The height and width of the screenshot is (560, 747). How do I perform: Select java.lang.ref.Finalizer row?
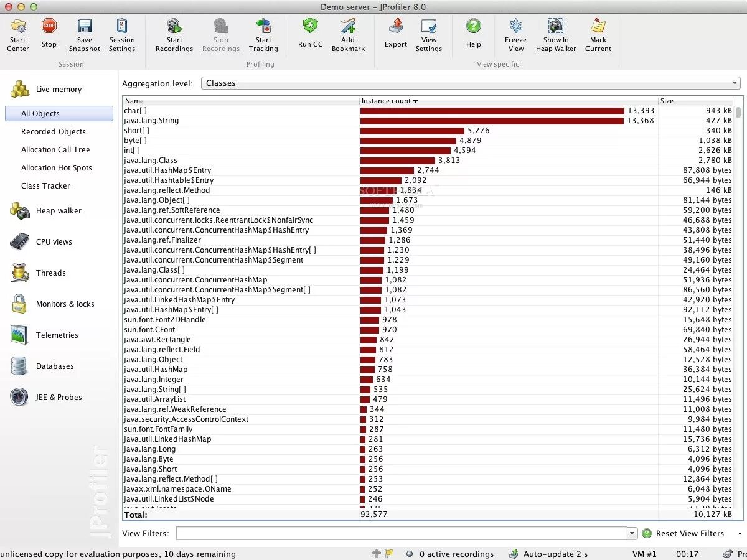click(x=428, y=240)
